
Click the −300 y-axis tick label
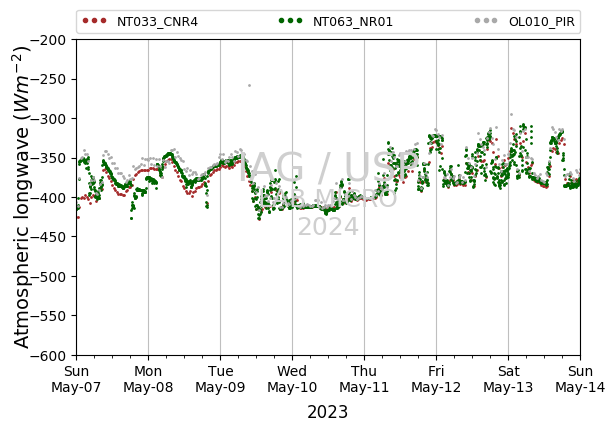coord(49,118)
